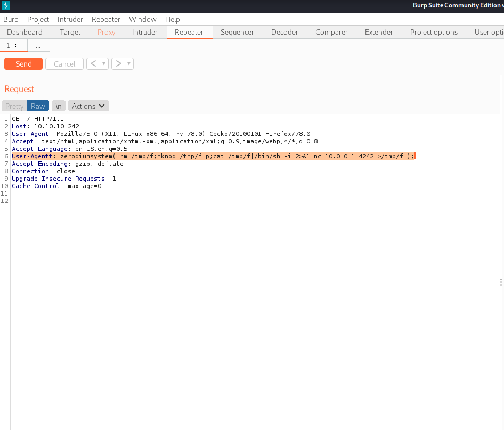Screen dimensions: 504x430
Task: Switch to the User options tab
Action: pos(489,32)
